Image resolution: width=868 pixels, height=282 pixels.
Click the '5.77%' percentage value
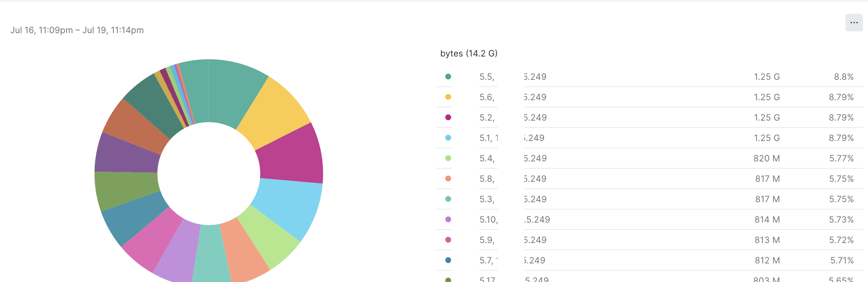(841, 158)
